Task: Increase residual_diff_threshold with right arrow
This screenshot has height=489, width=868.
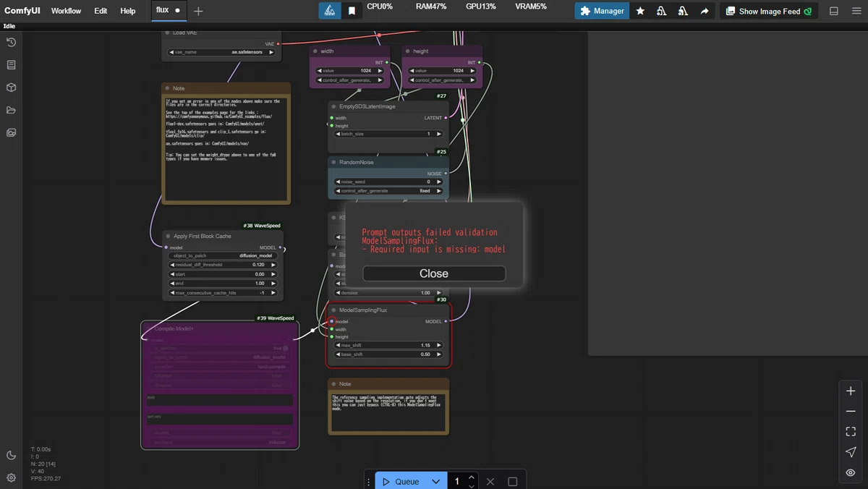Action: 273,265
